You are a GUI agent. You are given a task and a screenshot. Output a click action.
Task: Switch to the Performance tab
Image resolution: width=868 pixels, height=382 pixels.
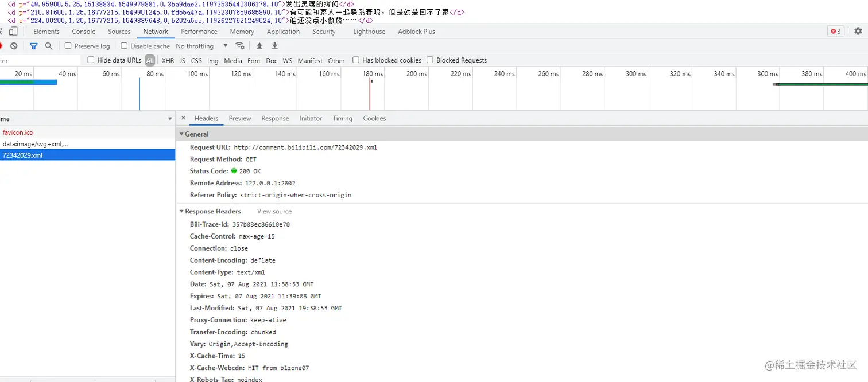tap(199, 32)
